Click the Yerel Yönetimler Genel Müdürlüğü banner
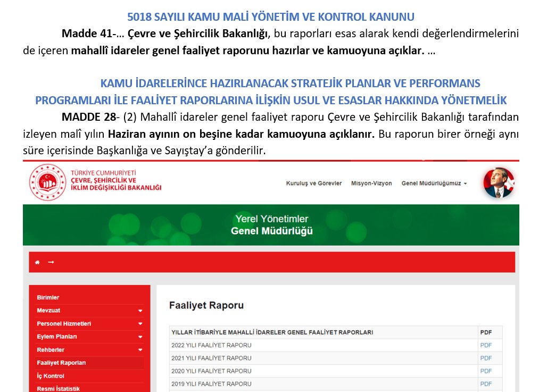The image size is (547, 392). (x=273, y=224)
